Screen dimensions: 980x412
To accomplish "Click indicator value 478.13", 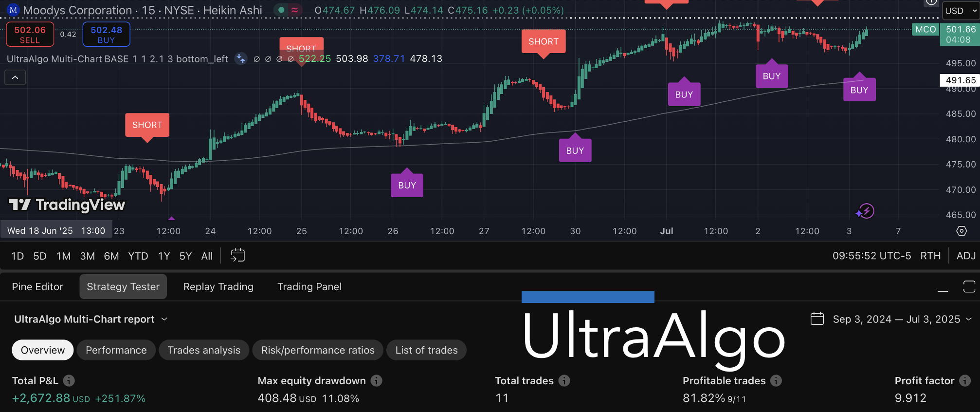I will (426, 59).
